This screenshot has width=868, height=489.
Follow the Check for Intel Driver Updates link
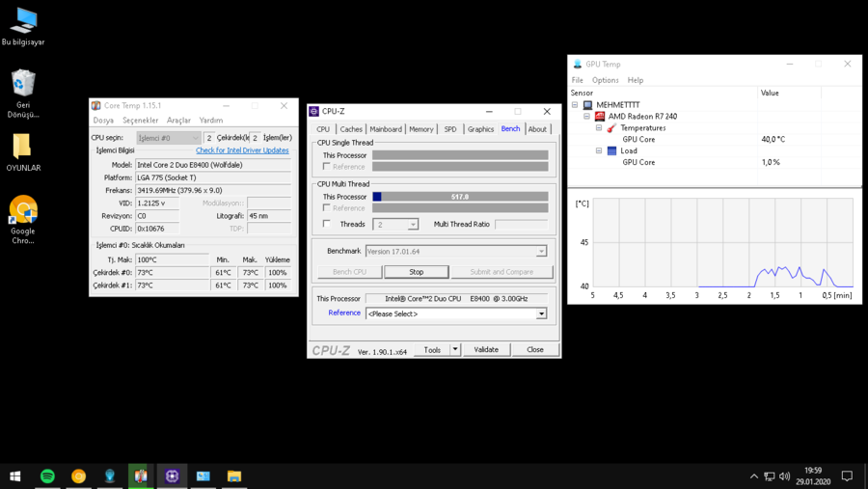point(242,150)
